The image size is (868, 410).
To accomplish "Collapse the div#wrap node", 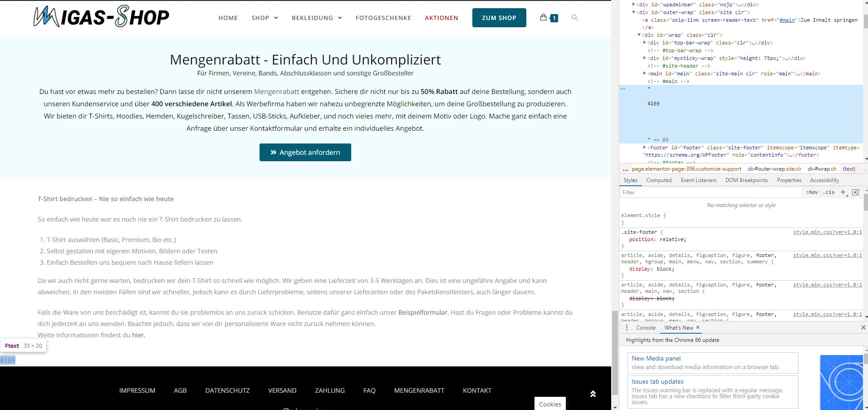I will click(639, 35).
